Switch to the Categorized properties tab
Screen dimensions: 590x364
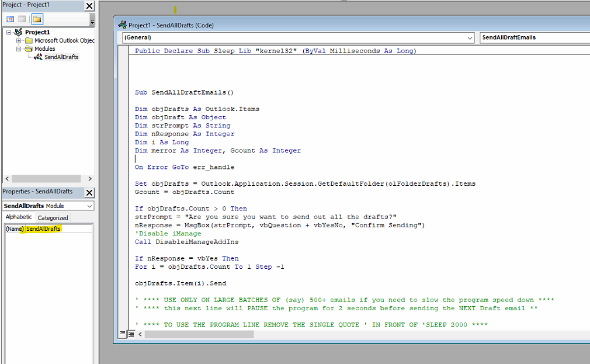53,217
